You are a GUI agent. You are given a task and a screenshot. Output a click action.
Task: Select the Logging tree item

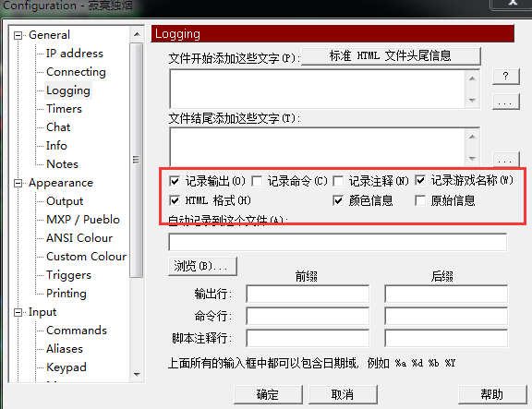[68, 90]
